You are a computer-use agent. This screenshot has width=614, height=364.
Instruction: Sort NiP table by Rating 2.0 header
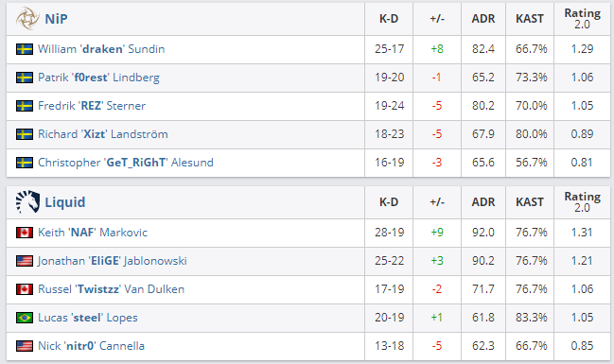click(582, 19)
